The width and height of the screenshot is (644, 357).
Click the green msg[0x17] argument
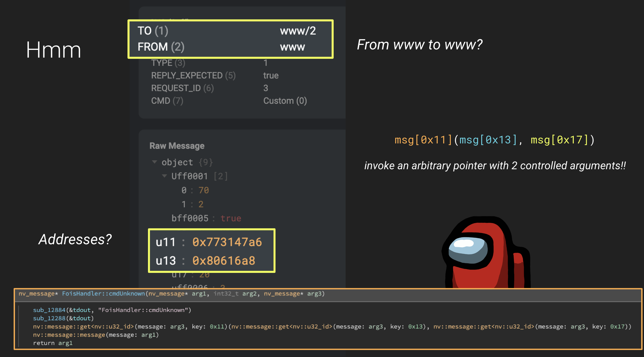coord(559,140)
